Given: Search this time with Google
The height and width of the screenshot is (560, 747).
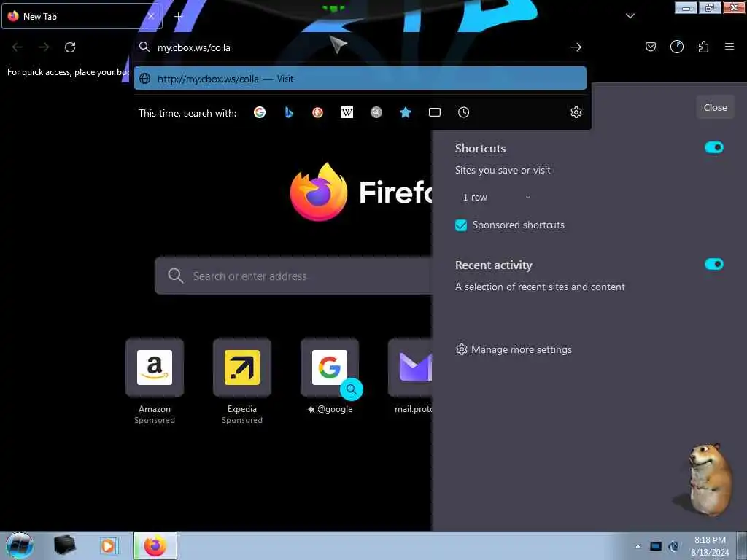Looking at the screenshot, I should tap(260, 112).
